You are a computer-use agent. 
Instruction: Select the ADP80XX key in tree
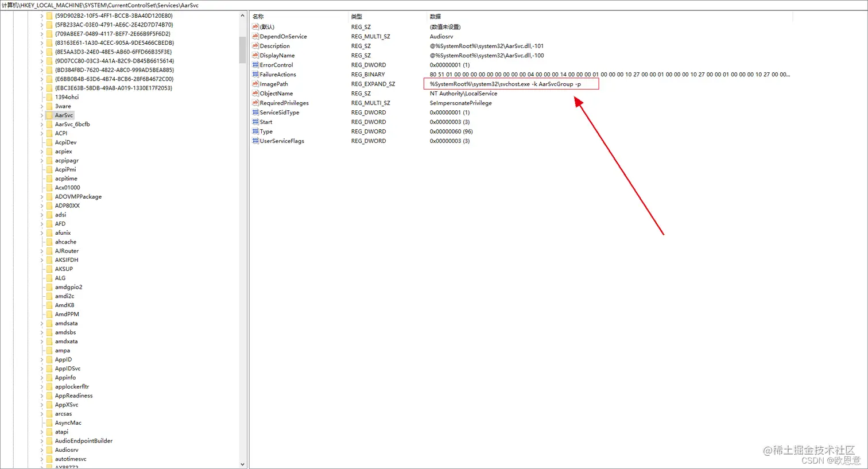point(67,206)
